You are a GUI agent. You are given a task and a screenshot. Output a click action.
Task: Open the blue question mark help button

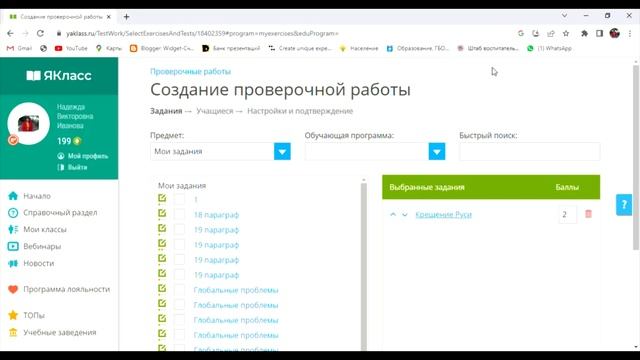(x=624, y=204)
